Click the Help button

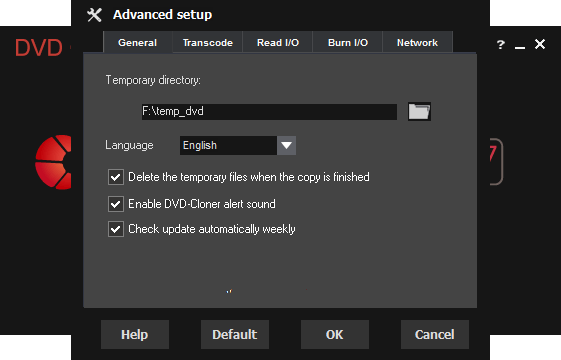click(x=135, y=335)
